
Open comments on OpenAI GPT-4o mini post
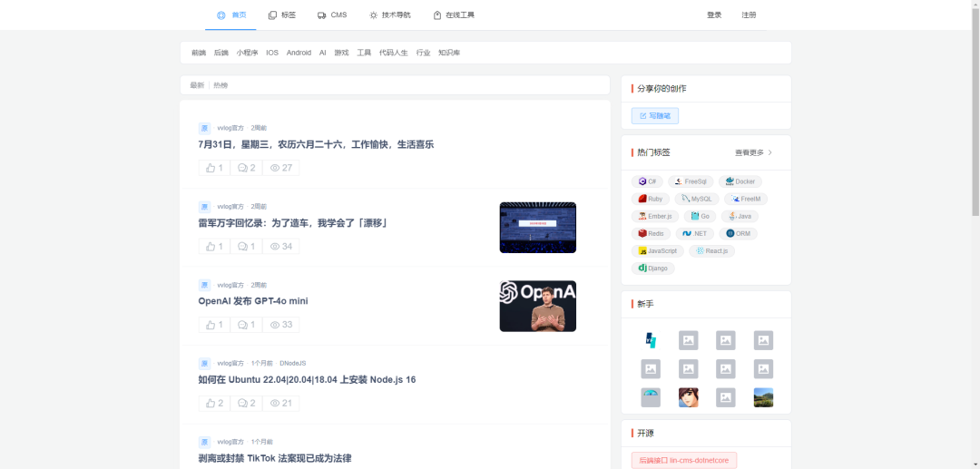click(246, 325)
